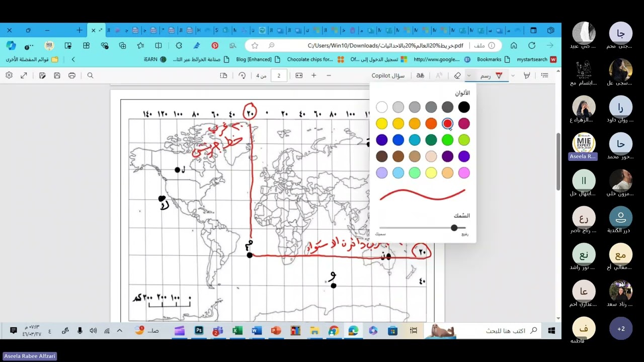Select the red ink color swatch
Screen dimensions: 644x362
pos(447,124)
